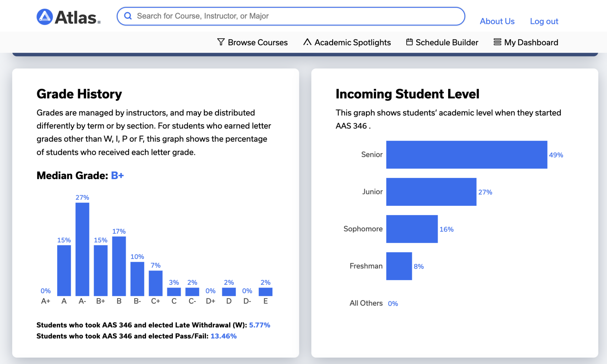Navigate to Academic Spotlights
The image size is (607, 364).
click(352, 42)
